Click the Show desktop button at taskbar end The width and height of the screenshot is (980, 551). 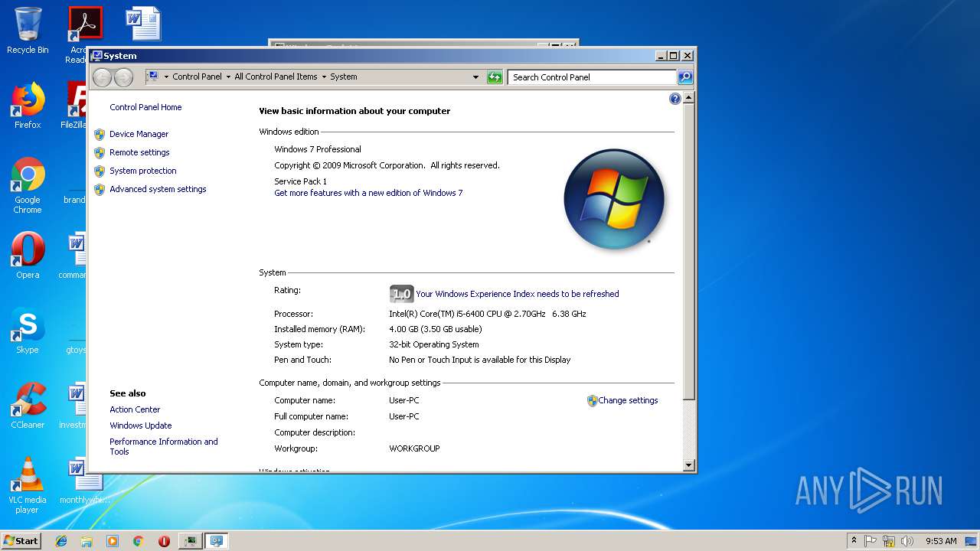tap(972, 541)
